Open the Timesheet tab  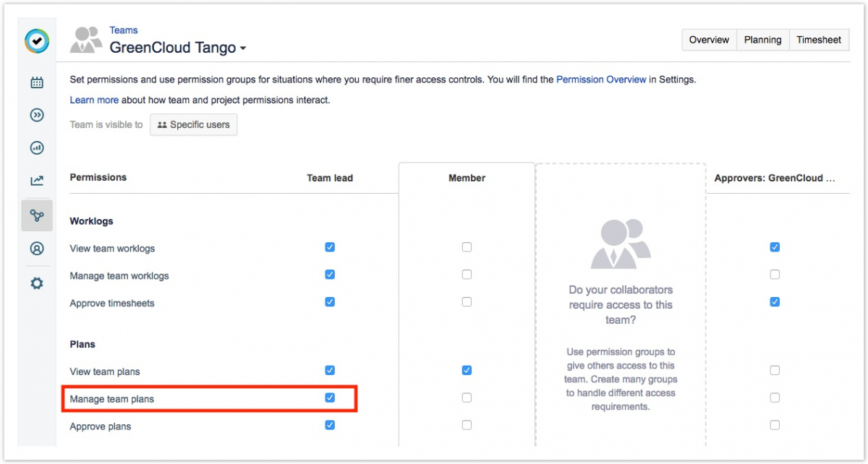(819, 40)
